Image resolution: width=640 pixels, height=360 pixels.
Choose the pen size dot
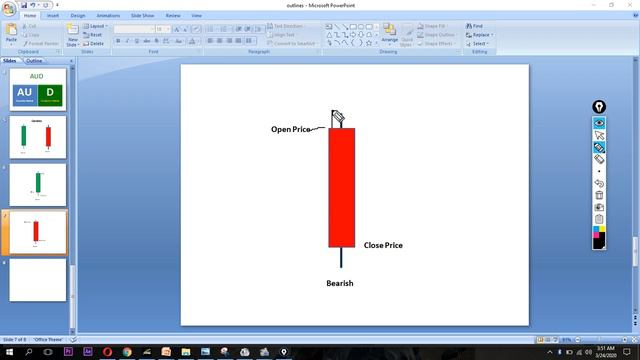599,171
